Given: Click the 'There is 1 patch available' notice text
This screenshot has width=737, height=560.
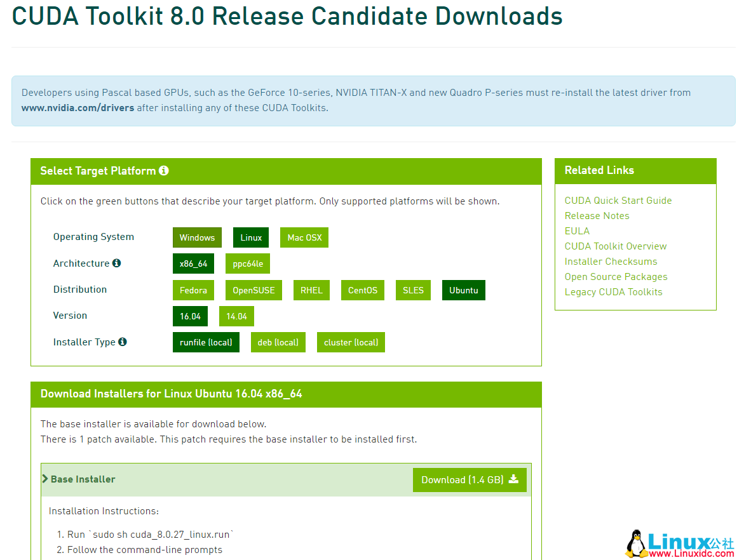Looking at the screenshot, I should [229, 439].
